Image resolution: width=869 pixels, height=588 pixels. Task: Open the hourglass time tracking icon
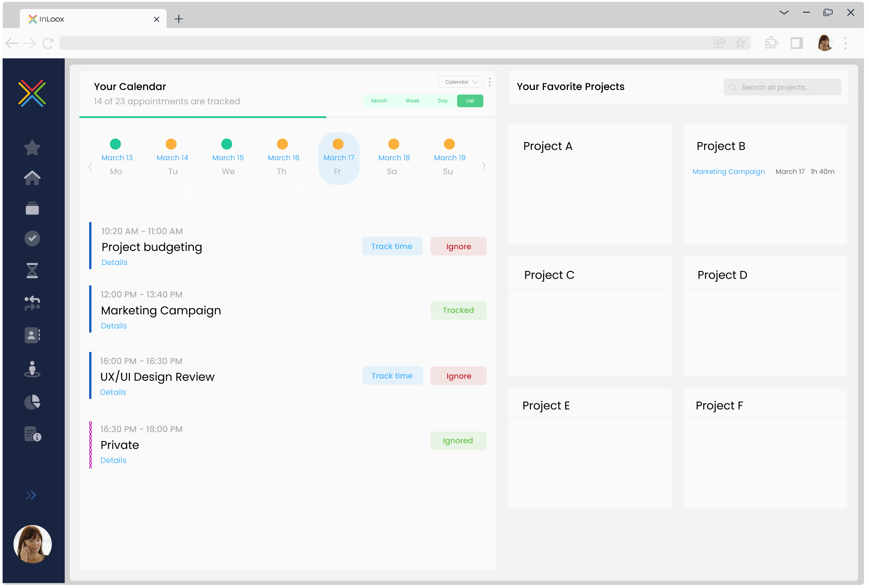click(x=32, y=270)
